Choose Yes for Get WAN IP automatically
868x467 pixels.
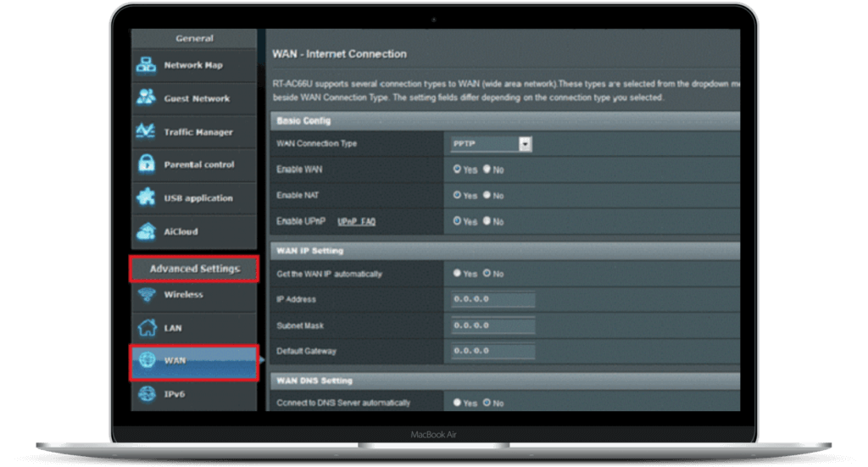457,273
